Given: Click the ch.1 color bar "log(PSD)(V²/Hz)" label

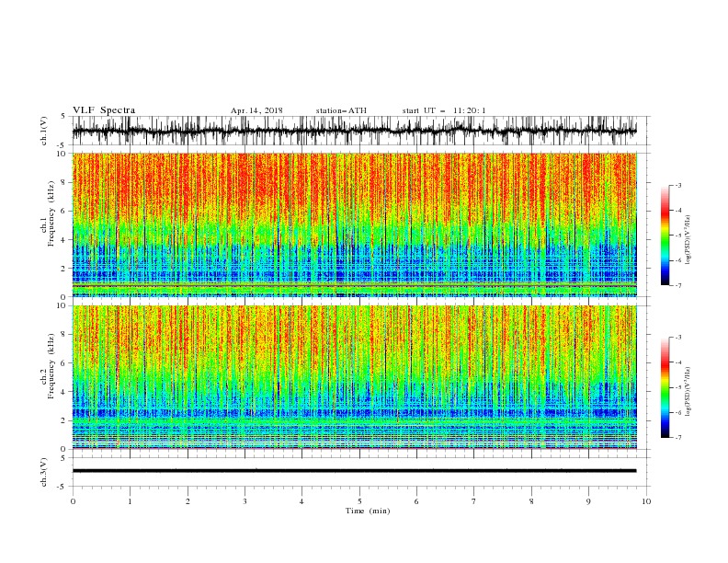Looking at the screenshot, I should point(688,240).
